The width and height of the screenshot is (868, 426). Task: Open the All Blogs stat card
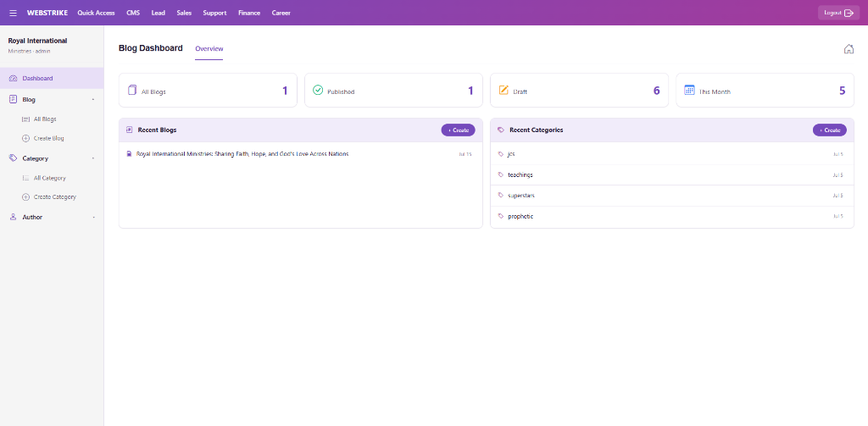[x=209, y=90]
